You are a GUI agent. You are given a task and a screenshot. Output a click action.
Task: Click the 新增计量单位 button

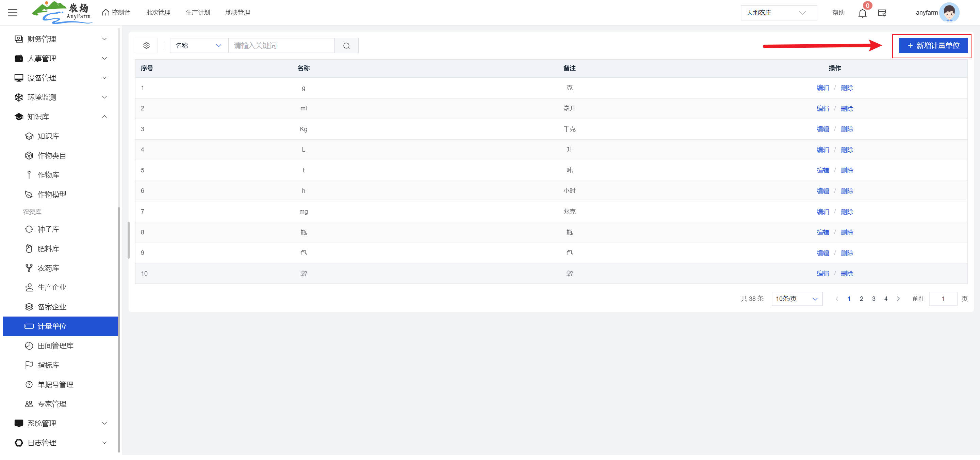click(932, 46)
